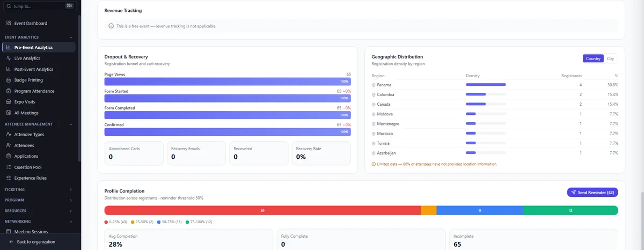Click the location pin icon beside Panama

pos(374,85)
